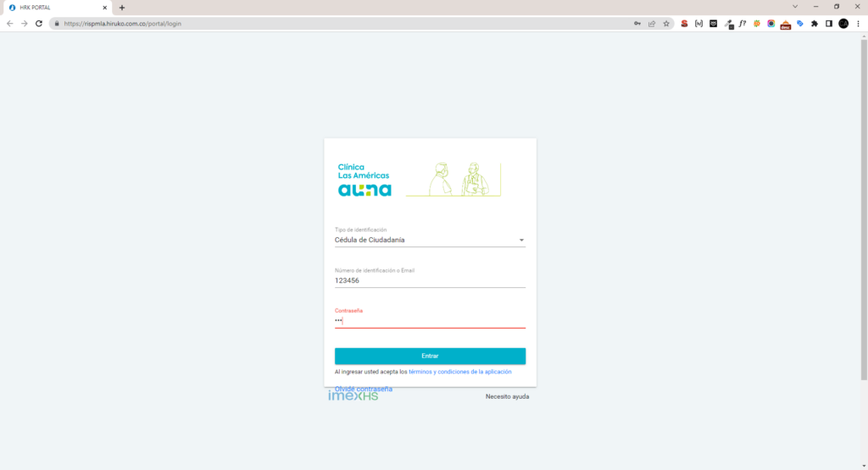View site info via the lock icon
Image resolution: width=868 pixels, height=470 pixels.
(57, 23)
